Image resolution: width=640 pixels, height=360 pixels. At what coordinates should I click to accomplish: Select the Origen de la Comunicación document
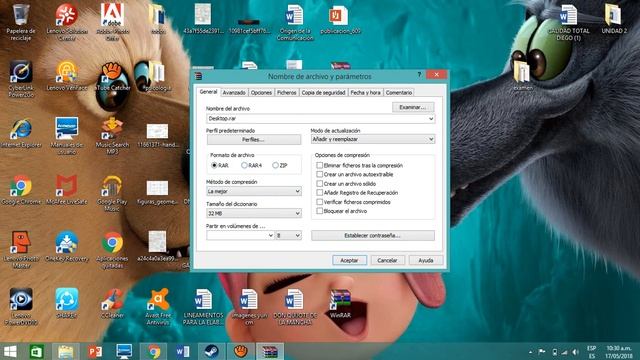[x=295, y=22]
